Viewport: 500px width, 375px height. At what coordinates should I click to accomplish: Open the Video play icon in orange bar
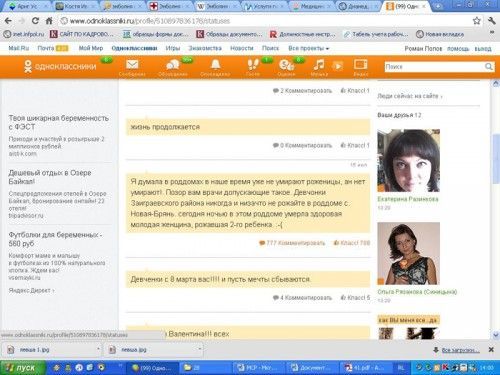tap(338, 65)
